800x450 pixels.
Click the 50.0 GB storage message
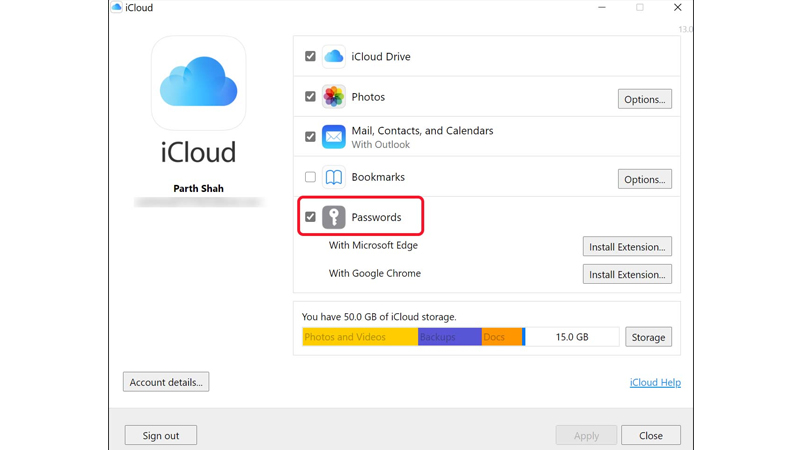click(379, 317)
